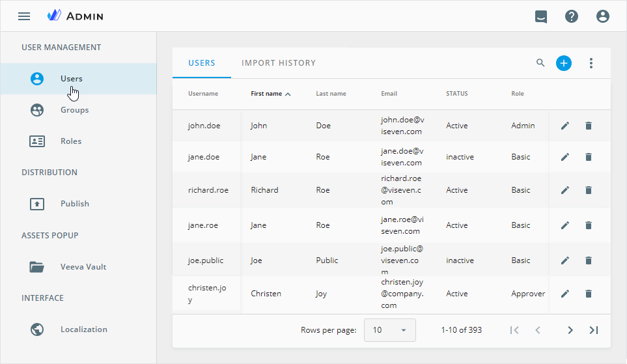627x364 pixels.
Task: Go to next page of users
Action: [x=570, y=330]
